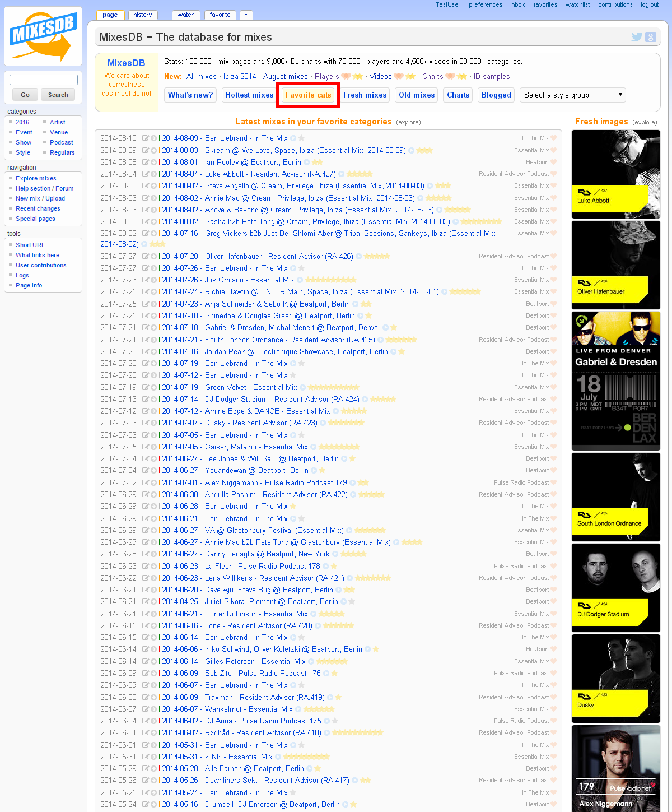Select the favorite tab

click(x=220, y=15)
